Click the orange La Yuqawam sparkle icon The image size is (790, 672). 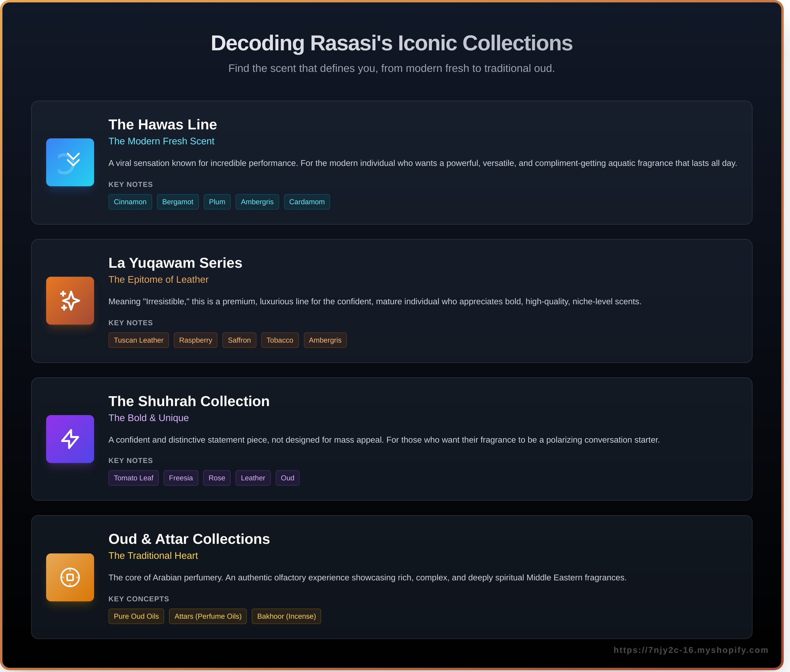[70, 301]
